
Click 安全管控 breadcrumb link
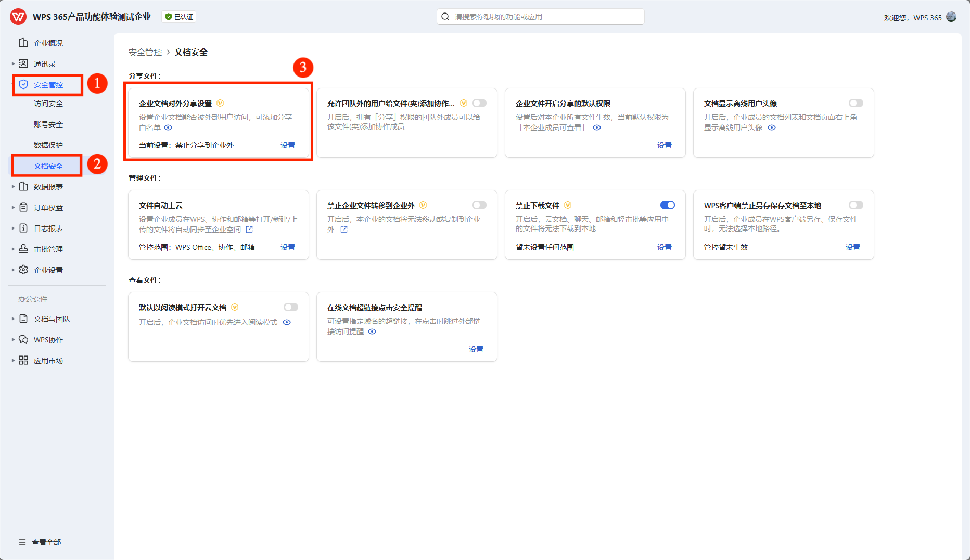(145, 52)
